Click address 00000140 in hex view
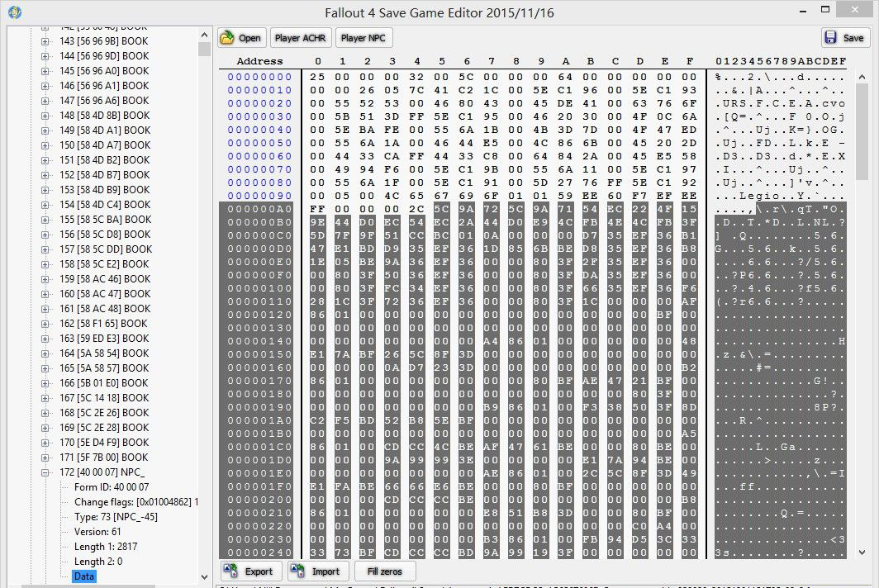The width and height of the screenshot is (879, 588). (x=259, y=341)
